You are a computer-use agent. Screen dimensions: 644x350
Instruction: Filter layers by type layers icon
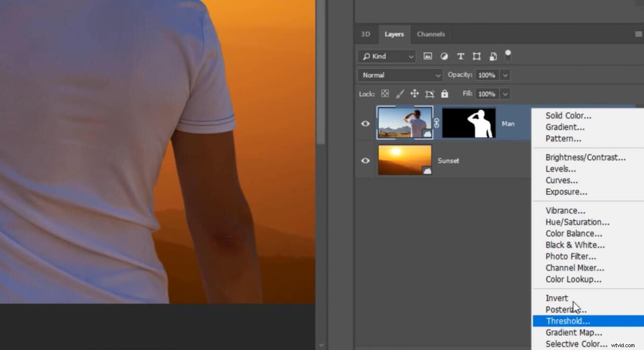[460, 56]
